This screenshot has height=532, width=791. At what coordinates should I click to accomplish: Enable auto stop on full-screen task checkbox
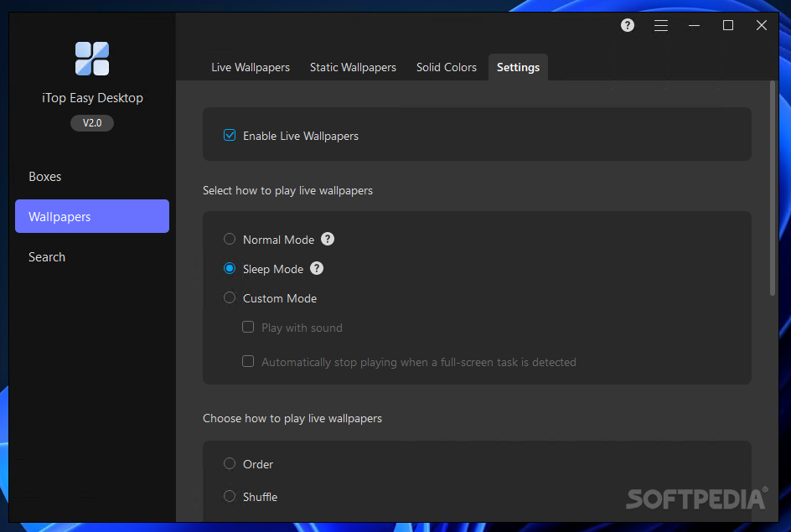click(x=248, y=361)
